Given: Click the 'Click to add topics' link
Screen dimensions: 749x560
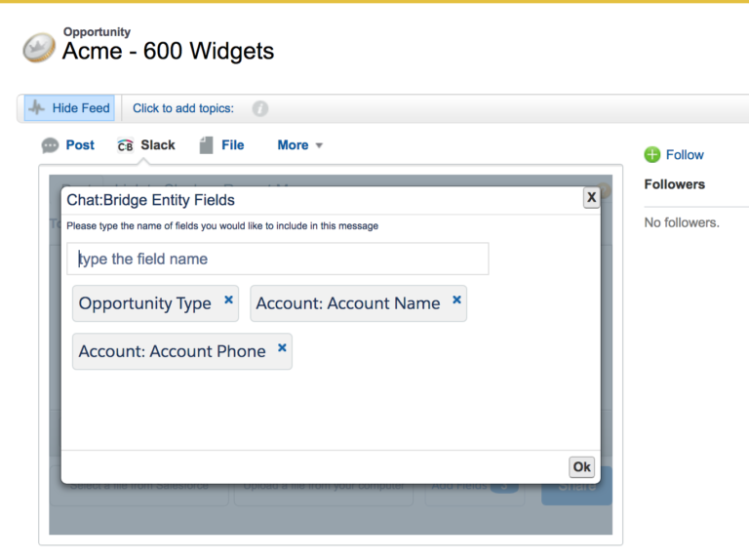Looking at the screenshot, I should click(183, 108).
